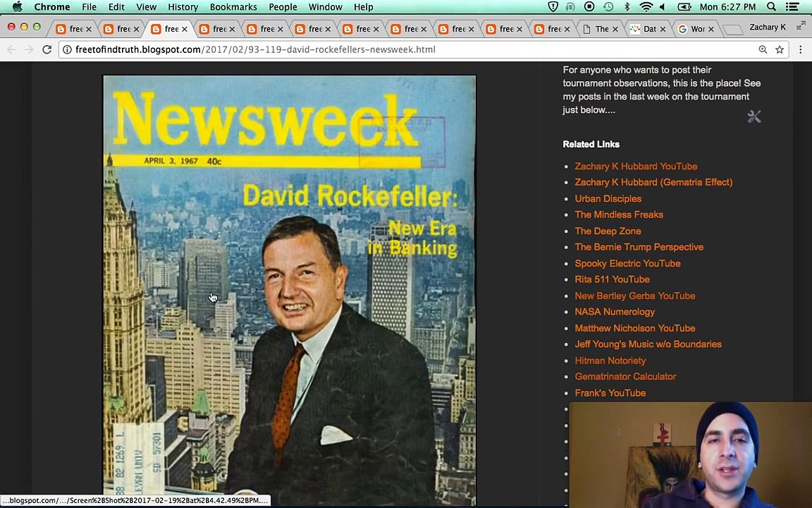812x508 pixels.
Task: Open the Chrome three-dot menu
Action: (801, 50)
